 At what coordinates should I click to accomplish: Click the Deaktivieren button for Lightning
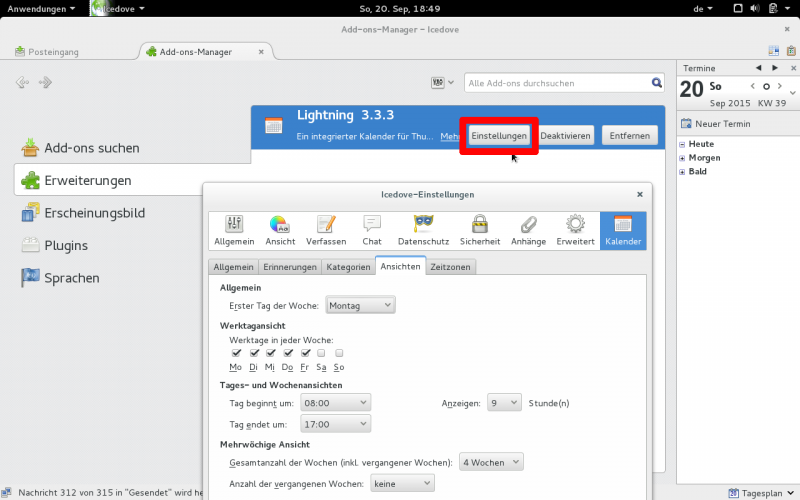566,135
